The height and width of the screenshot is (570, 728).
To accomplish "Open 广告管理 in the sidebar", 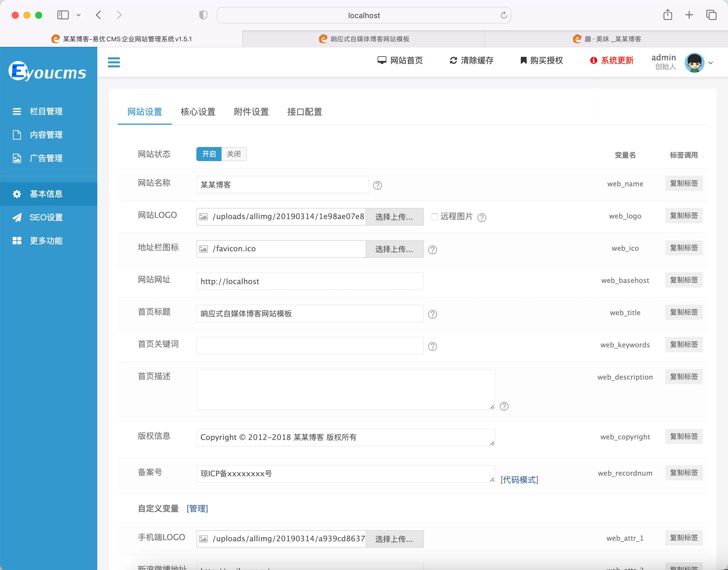I will click(x=48, y=158).
